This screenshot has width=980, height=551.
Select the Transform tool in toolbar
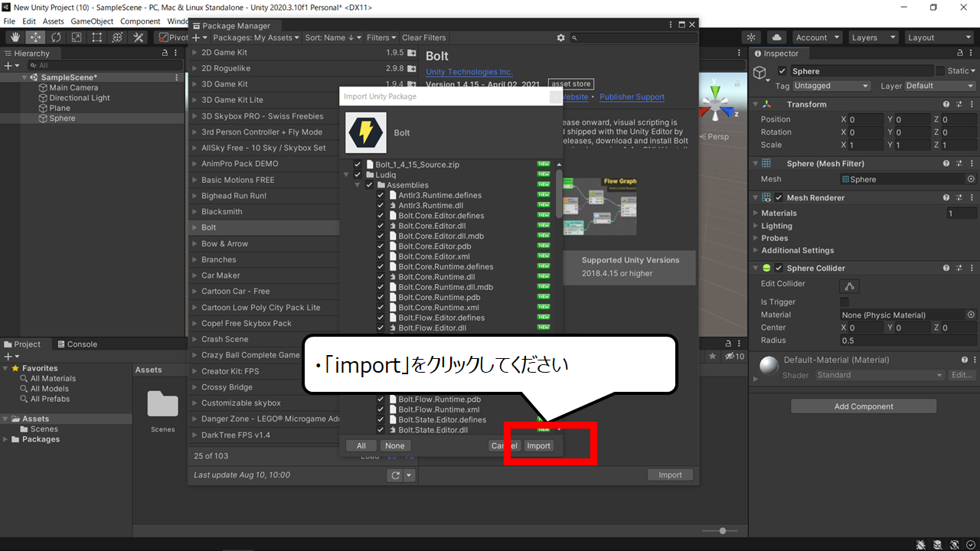tap(118, 37)
